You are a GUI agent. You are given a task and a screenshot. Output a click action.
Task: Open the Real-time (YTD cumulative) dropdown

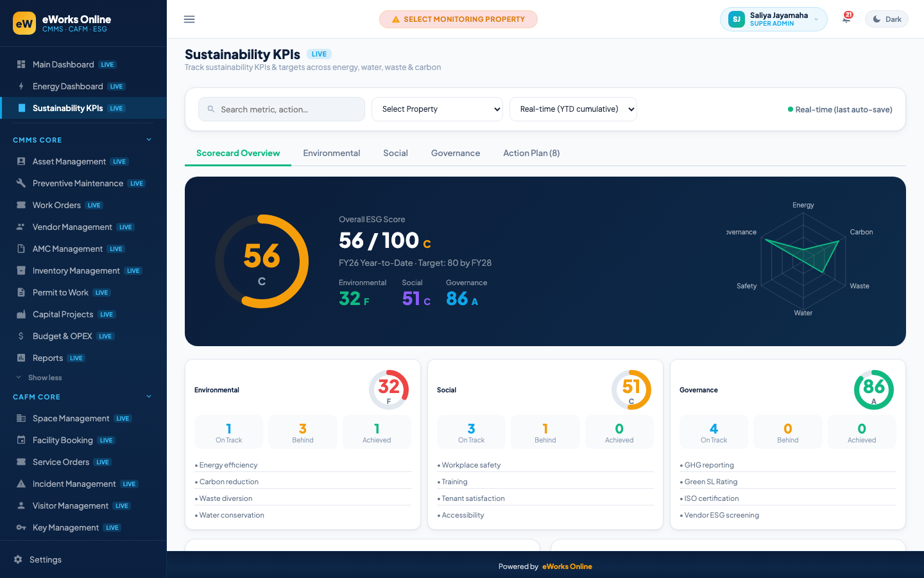pyautogui.click(x=573, y=109)
